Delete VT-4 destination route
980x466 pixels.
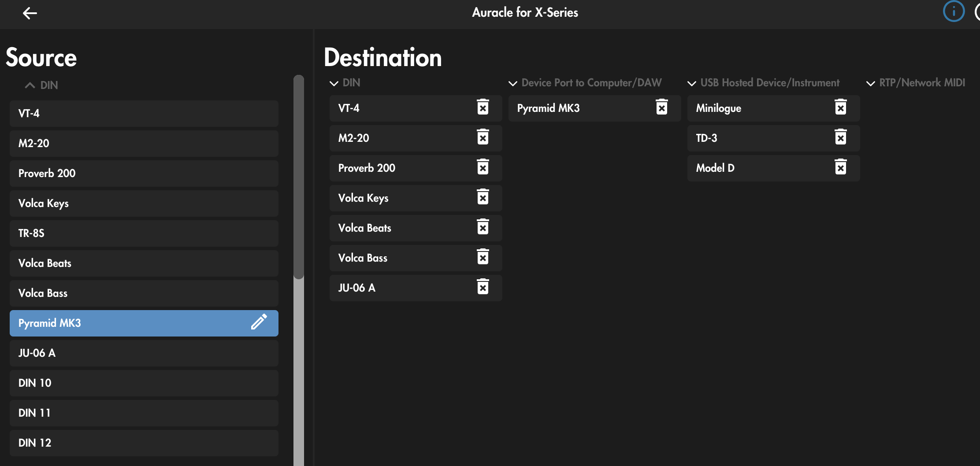click(483, 107)
